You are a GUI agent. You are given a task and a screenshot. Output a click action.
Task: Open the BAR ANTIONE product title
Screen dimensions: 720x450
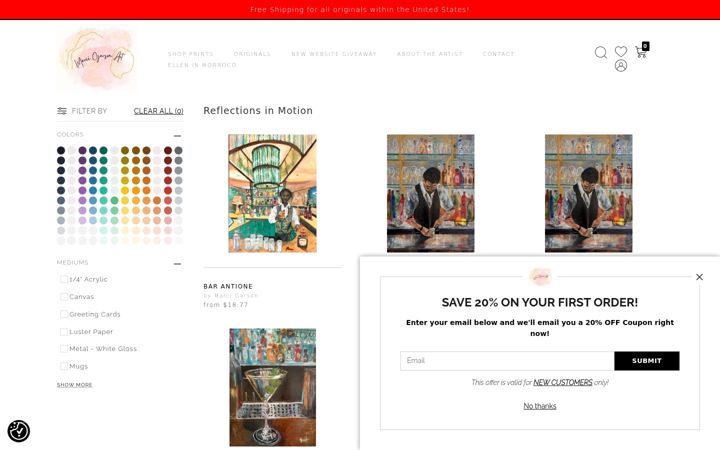[228, 286]
